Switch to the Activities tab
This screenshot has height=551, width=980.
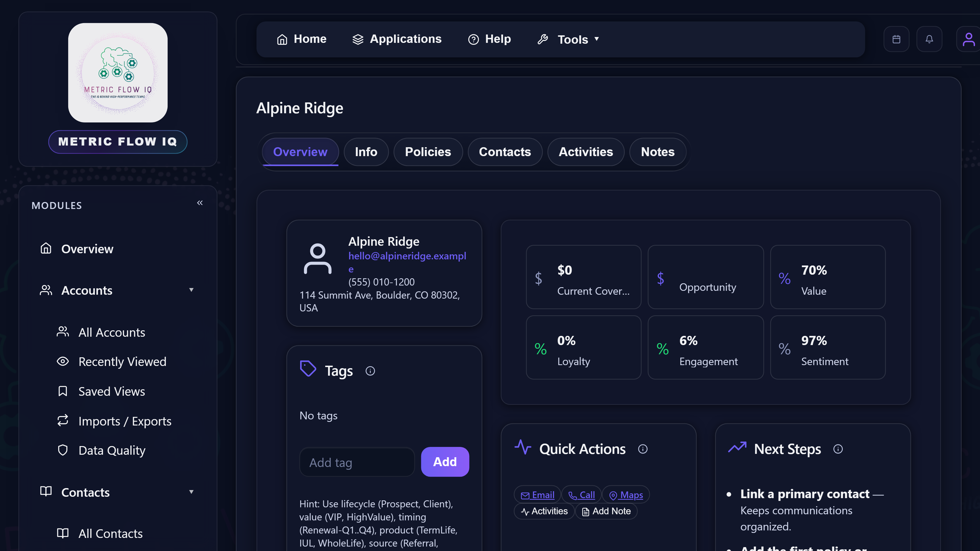pos(585,152)
